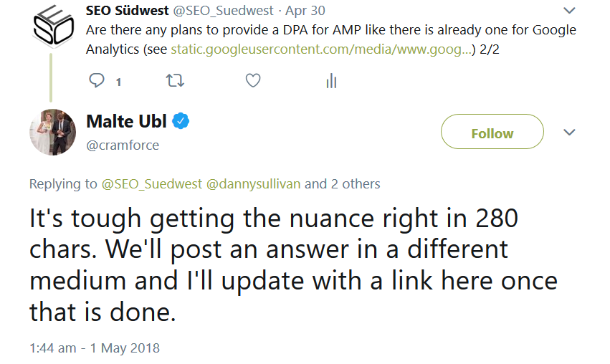Open the 1:44 am - 1 May 2018 timestamp
The image size is (610, 364).
pos(95,348)
